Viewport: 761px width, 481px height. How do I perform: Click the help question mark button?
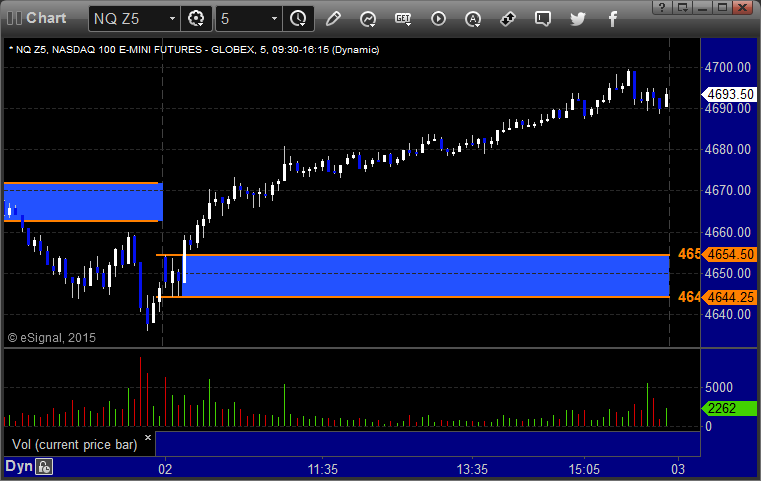pos(662,7)
